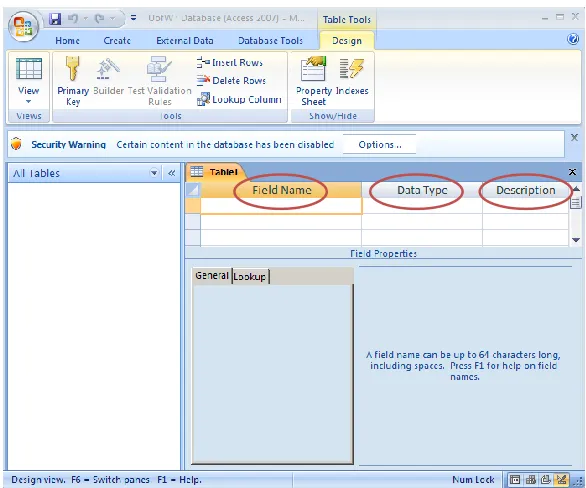This screenshot has width=586, height=488.
Task: Open the All Tables navigation dropdown
Action: coord(154,173)
